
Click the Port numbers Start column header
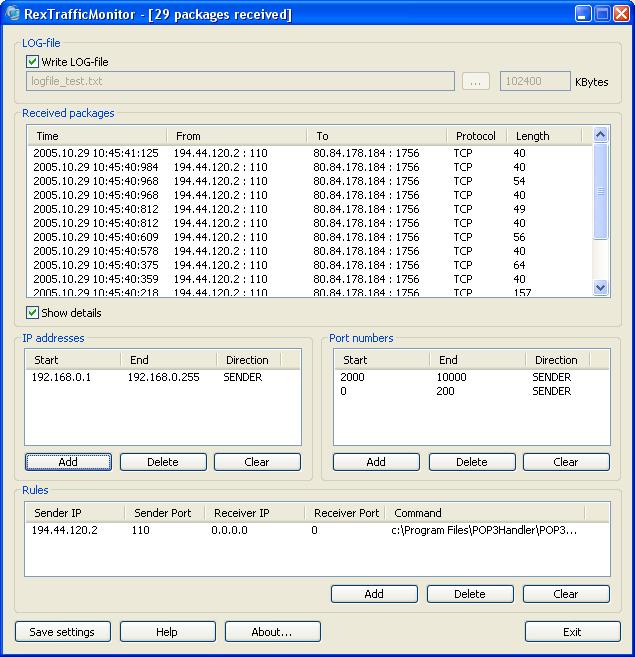point(382,360)
